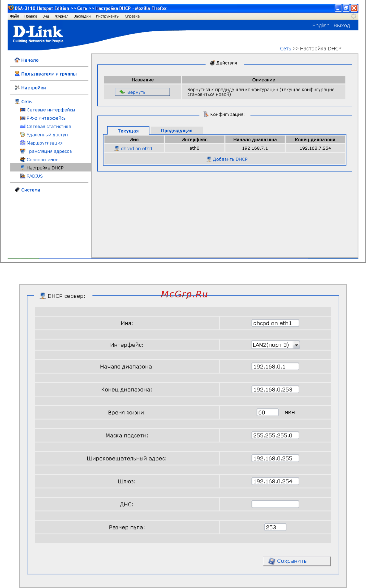Click the Время жизни field
Viewport: 366px width, 588px height.
[x=267, y=412]
